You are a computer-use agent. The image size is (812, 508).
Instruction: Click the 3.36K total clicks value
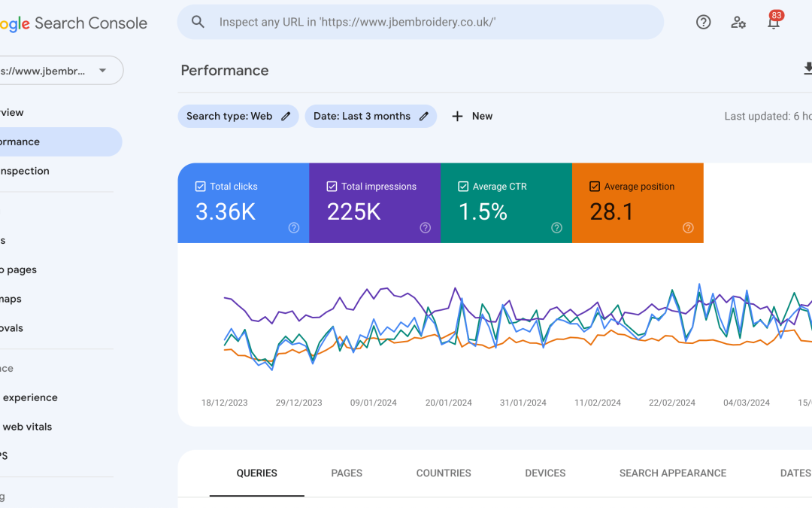click(x=226, y=211)
